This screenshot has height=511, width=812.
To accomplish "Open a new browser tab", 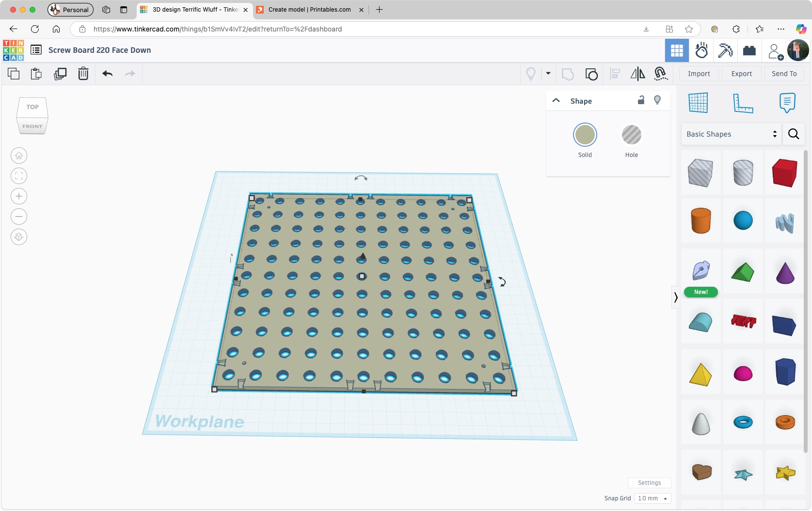I will tap(380, 10).
